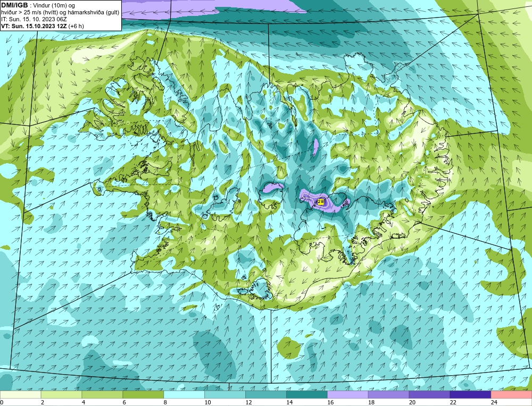Screen dimensions: 532x406
Task: Click the 'DMI/IGB' title text
Action: coord(14,5)
